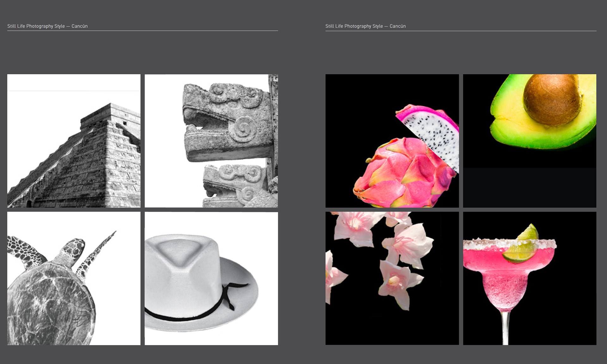Select the pink margarita cocktail image

pyautogui.click(x=530, y=278)
